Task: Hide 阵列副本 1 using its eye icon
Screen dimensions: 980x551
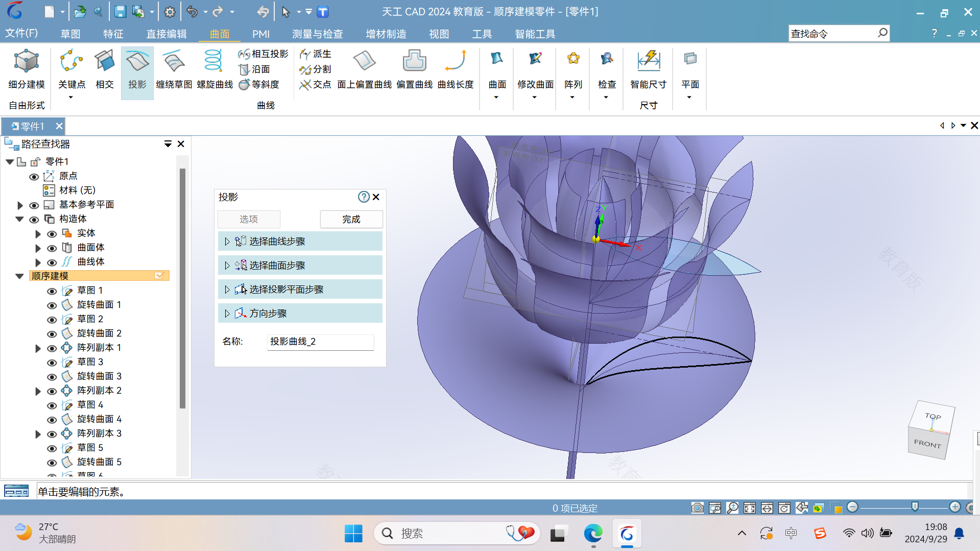Action: coord(52,348)
